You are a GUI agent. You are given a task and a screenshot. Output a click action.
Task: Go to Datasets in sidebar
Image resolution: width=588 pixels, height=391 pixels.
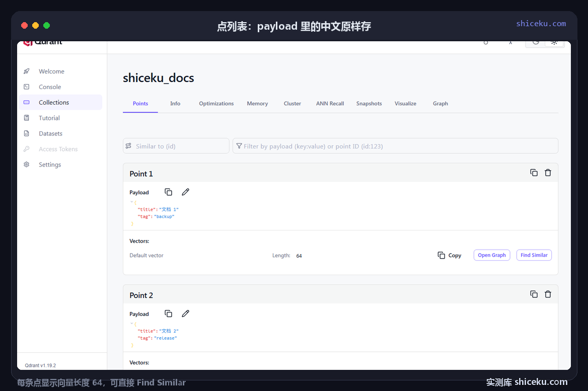coord(60,133)
